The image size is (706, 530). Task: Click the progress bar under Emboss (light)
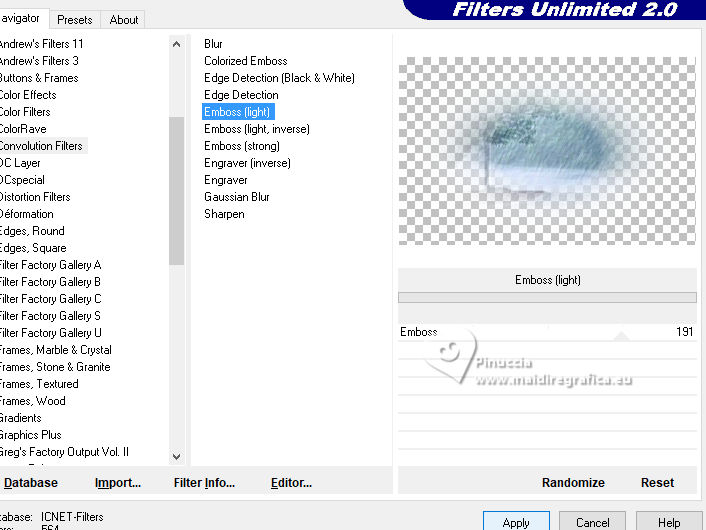tap(547, 297)
